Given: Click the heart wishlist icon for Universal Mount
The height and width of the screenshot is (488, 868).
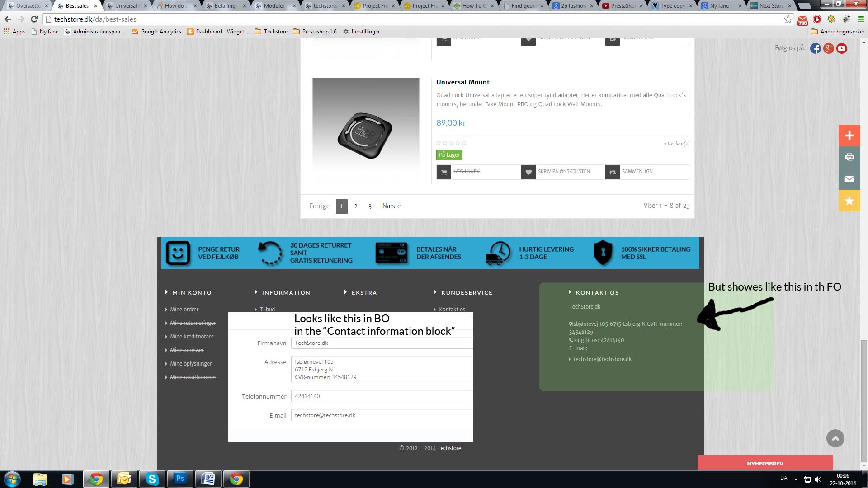Looking at the screenshot, I should tap(528, 172).
